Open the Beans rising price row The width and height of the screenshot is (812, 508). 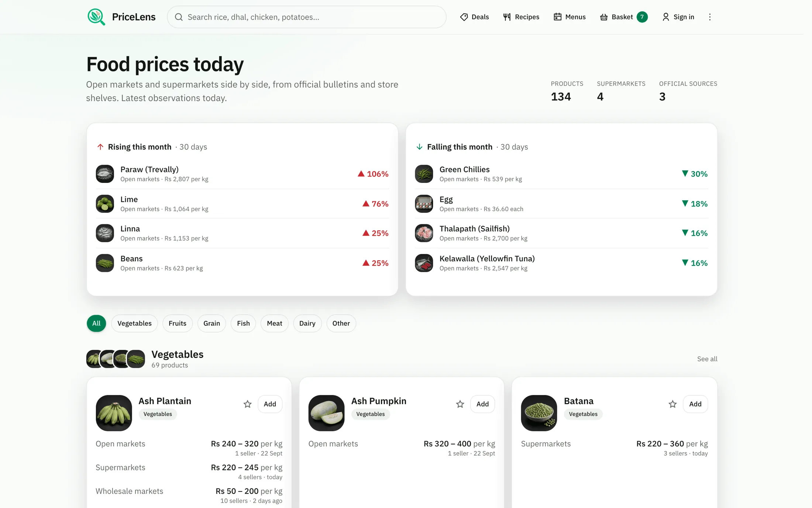point(242,263)
